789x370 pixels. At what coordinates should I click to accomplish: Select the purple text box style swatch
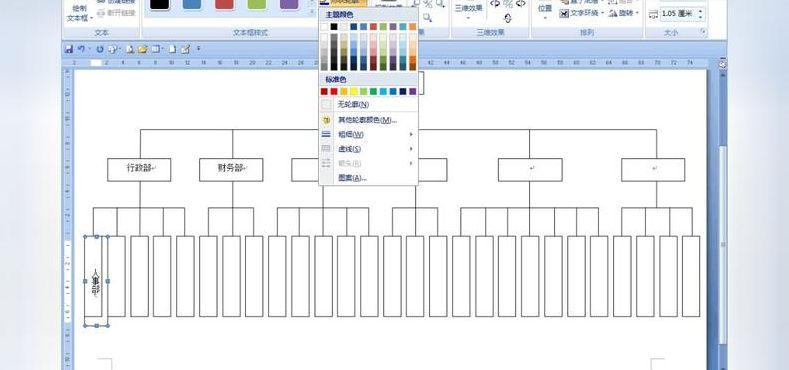(x=289, y=5)
